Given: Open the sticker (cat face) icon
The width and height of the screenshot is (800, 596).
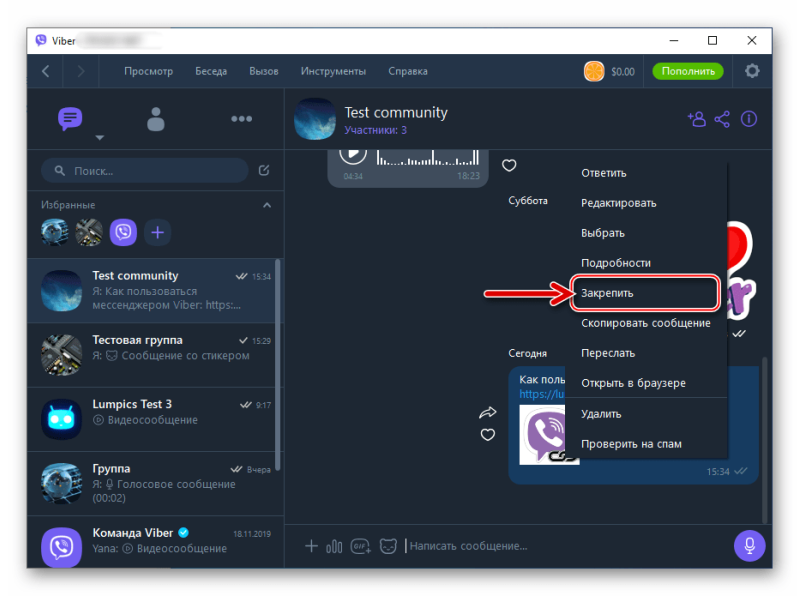Looking at the screenshot, I should (x=388, y=547).
